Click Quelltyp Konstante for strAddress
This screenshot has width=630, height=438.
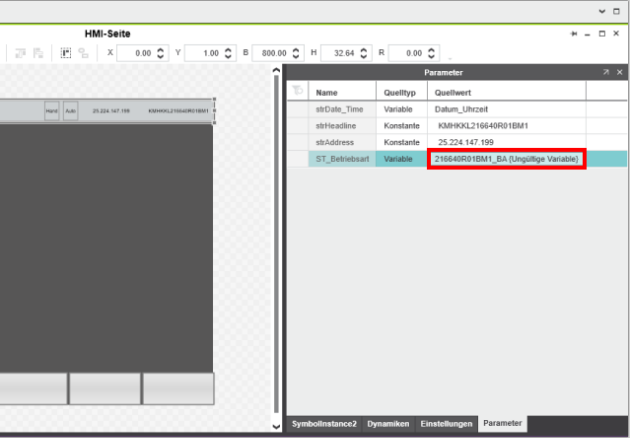click(x=401, y=142)
